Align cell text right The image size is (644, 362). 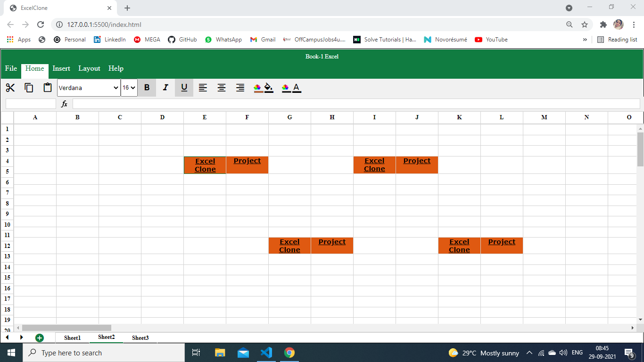point(240,88)
